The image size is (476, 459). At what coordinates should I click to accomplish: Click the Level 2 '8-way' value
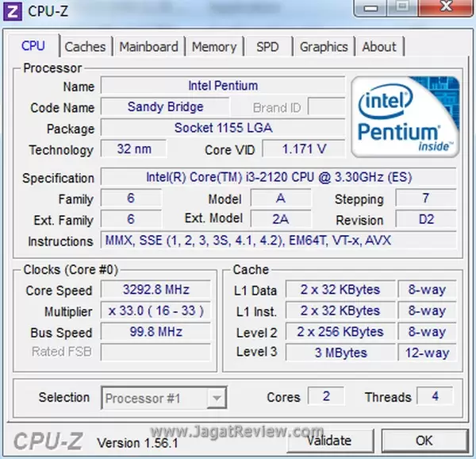click(x=427, y=332)
